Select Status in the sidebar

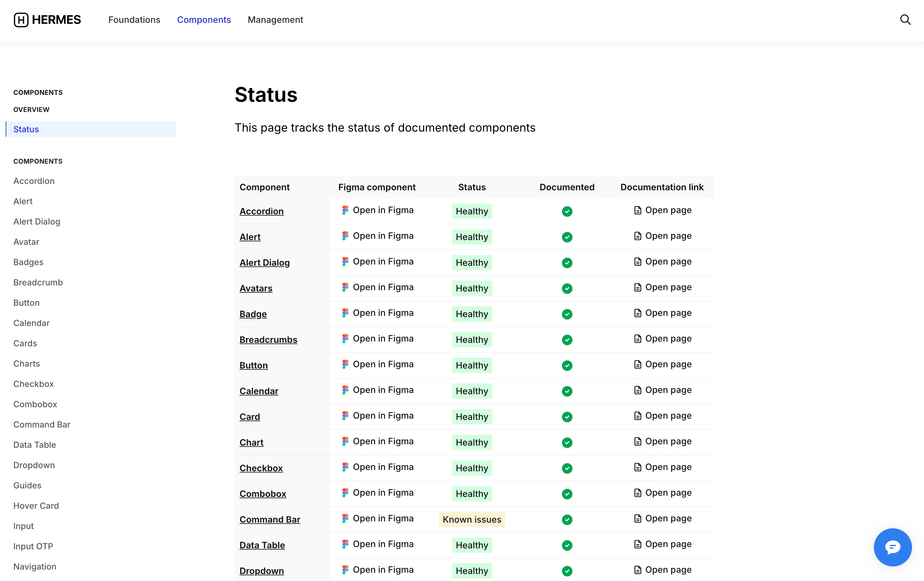click(26, 129)
